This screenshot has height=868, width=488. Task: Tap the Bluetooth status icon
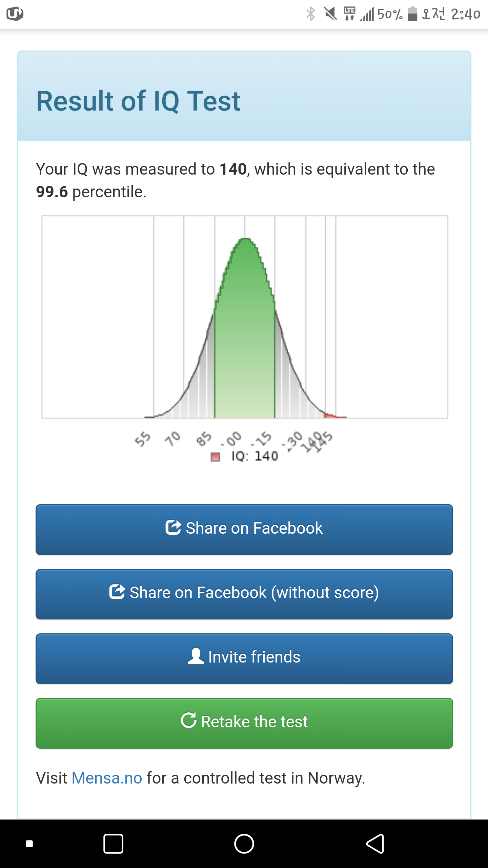pyautogui.click(x=310, y=14)
